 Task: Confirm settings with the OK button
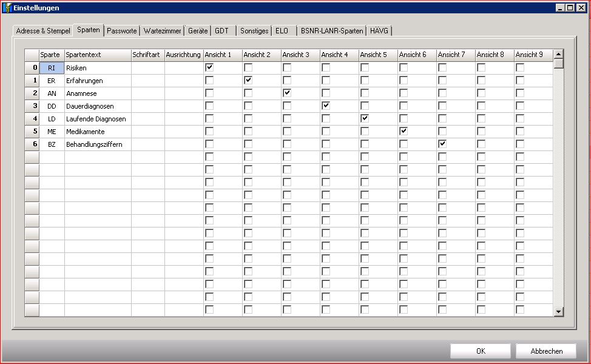pos(480,351)
